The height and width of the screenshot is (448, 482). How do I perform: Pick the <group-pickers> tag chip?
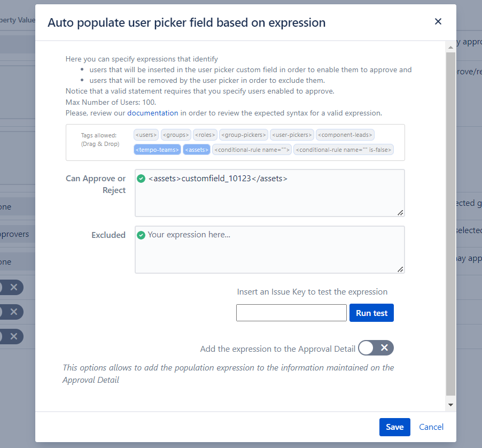pyautogui.click(x=243, y=135)
